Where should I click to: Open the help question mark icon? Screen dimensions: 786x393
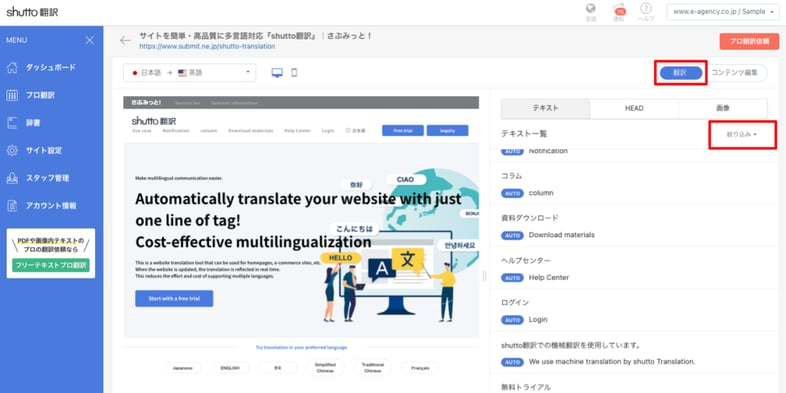click(646, 9)
